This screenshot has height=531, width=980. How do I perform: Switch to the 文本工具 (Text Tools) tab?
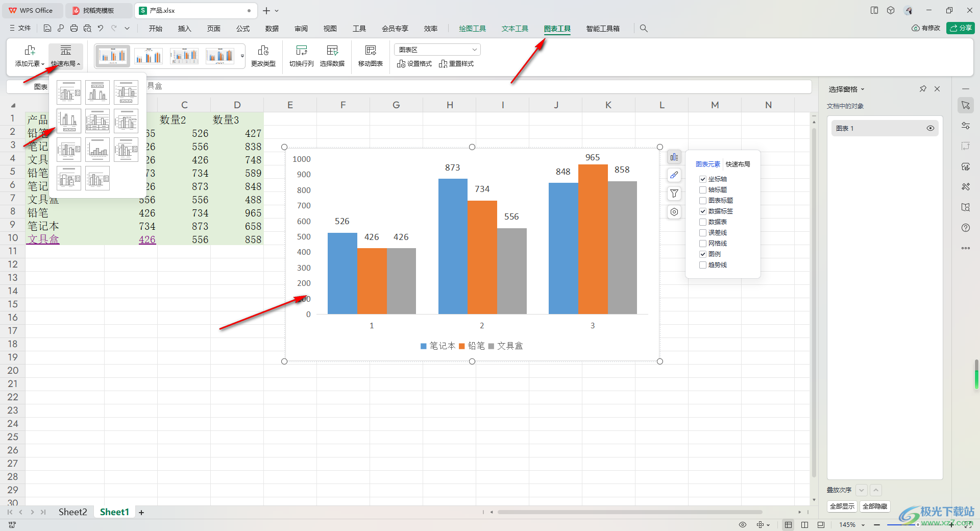[514, 29]
